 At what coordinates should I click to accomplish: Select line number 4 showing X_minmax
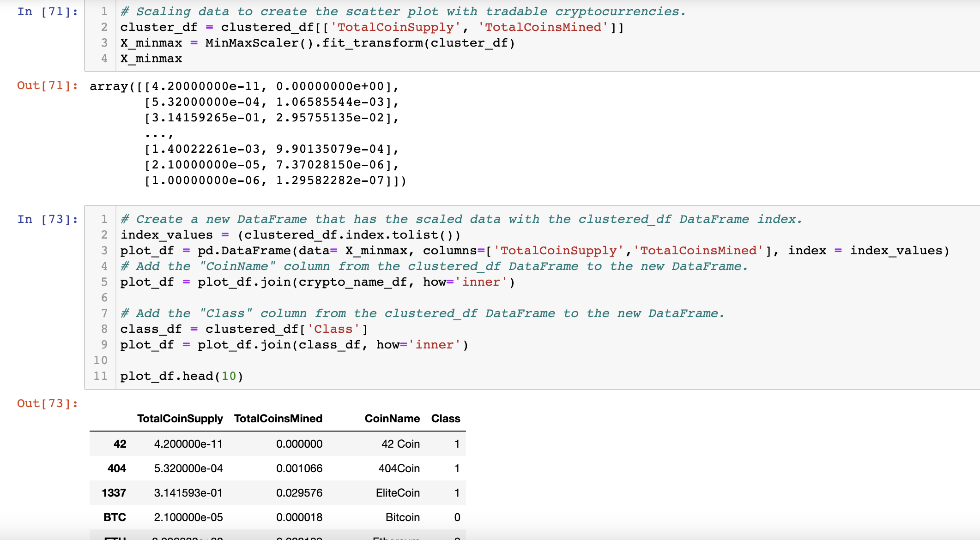[x=104, y=58]
